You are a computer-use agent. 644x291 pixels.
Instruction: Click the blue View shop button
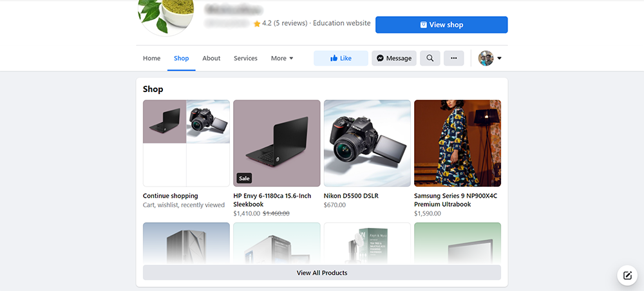coord(442,24)
